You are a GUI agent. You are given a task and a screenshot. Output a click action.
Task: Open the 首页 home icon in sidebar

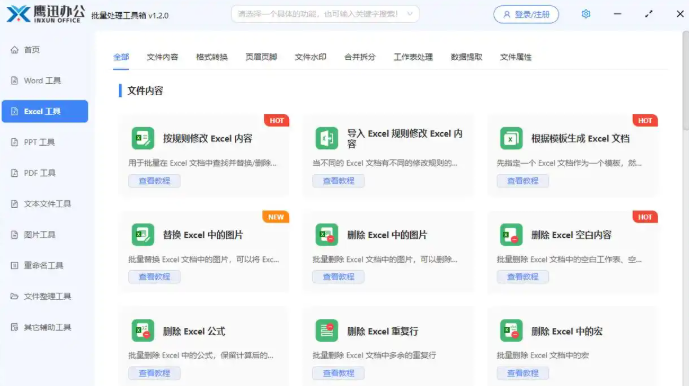[15, 50]
